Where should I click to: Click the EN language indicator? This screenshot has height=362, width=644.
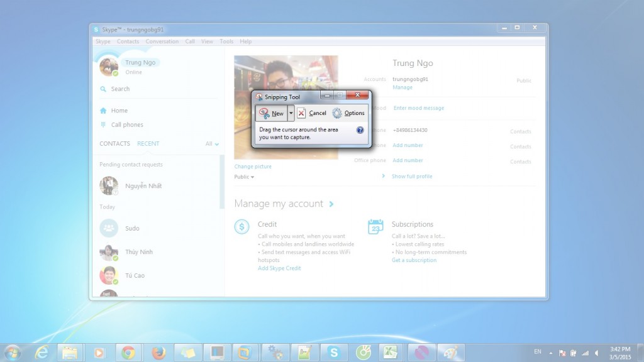point(538,352)
